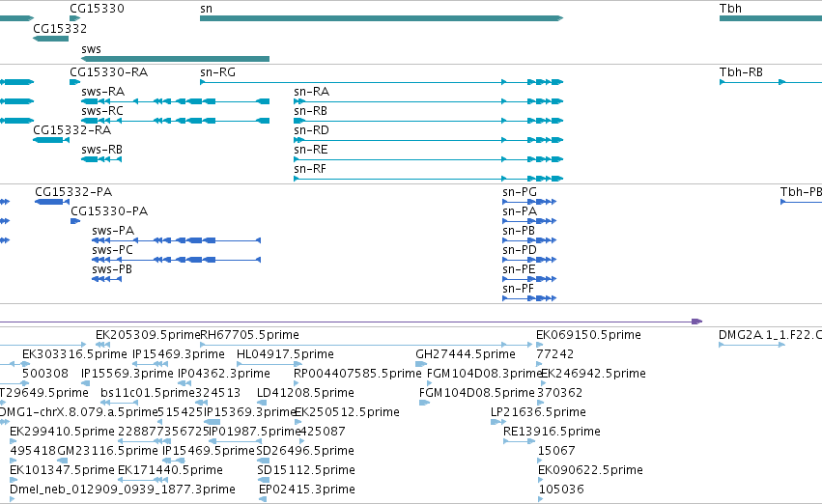Select transcript sws-RB
This screenshot has width=822, height=504.
click(101, 159)
